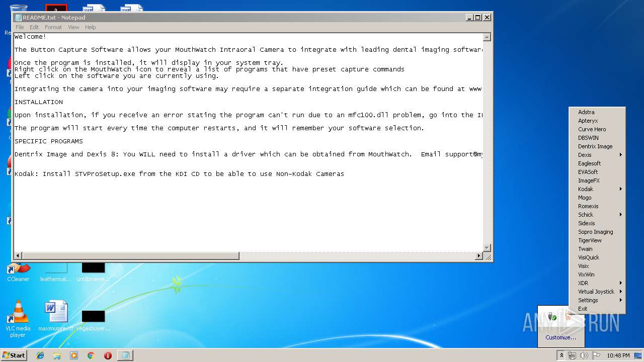Viewport: 644px width, 362px height.
Task: Choose Sidexis from the menu
Action: click(597, 223)
